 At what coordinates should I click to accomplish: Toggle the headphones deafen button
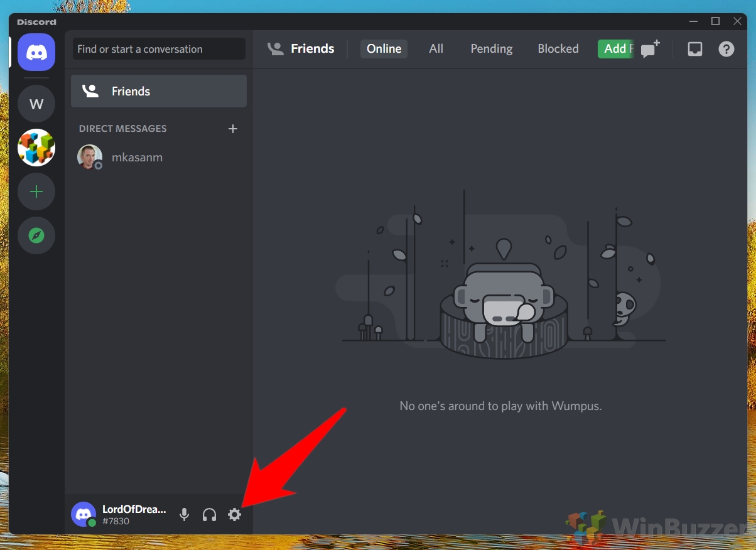209,515
